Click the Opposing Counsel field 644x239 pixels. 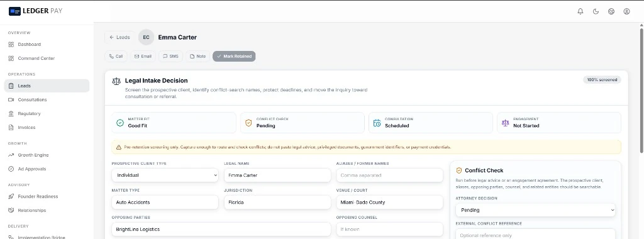coord(389,229)
